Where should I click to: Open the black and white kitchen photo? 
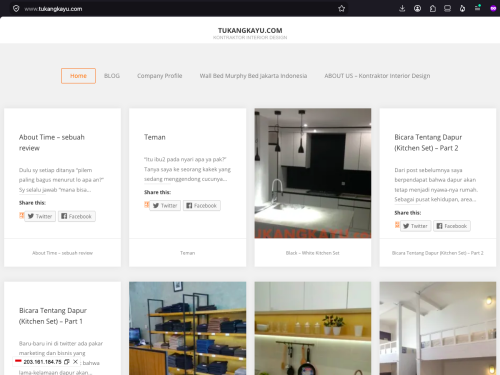[x=313, y=173]
